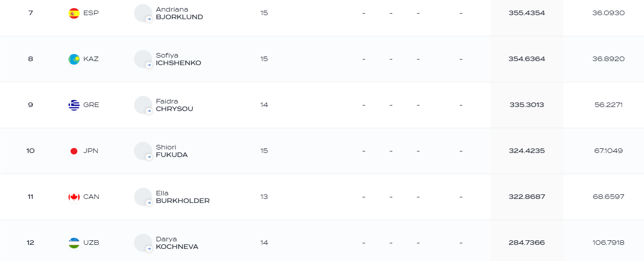Select Ella BURKHOLDER name link
The image size is (644, 261).
pyautogui.click(x=182, y=197)
